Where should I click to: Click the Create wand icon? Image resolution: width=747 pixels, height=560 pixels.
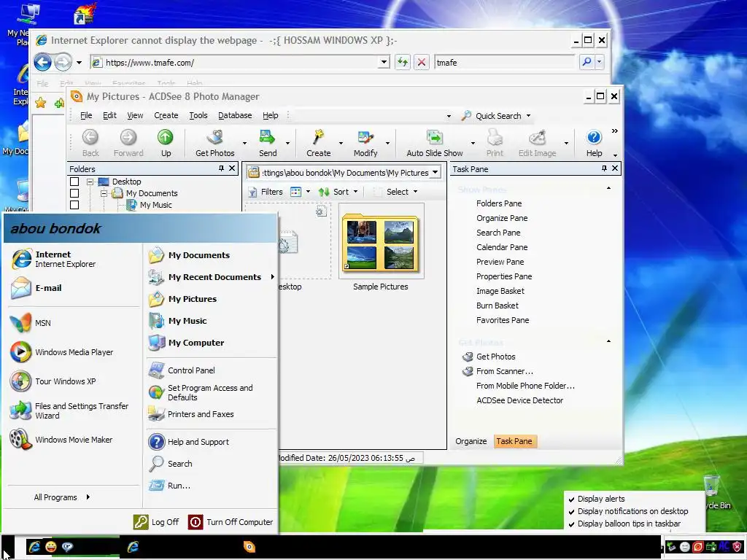tap(318, 137)
